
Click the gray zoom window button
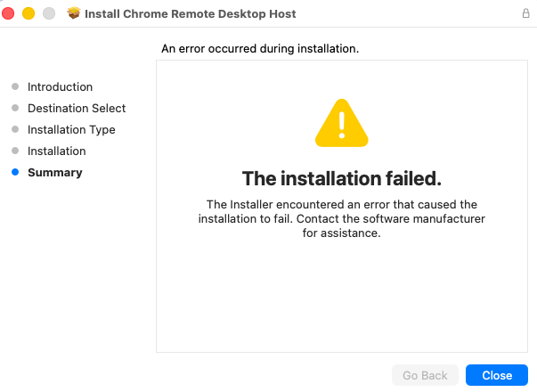pos(48,14)
